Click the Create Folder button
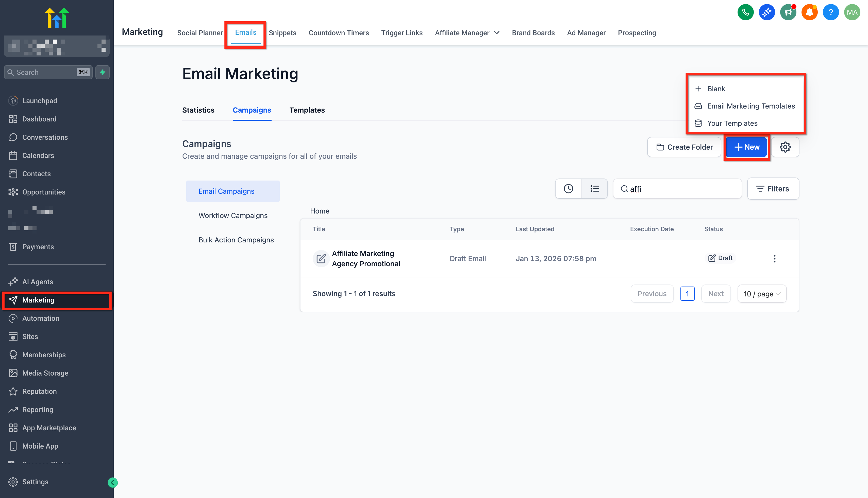Image resolution: width=868 pixels, height=498 pixels. [x=684, y=147]
